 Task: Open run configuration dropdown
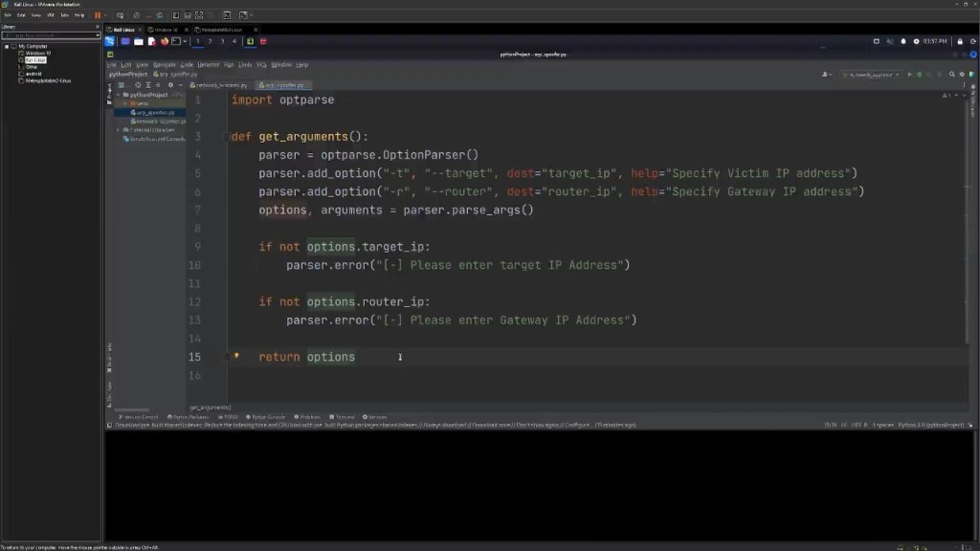pos(871,75)
